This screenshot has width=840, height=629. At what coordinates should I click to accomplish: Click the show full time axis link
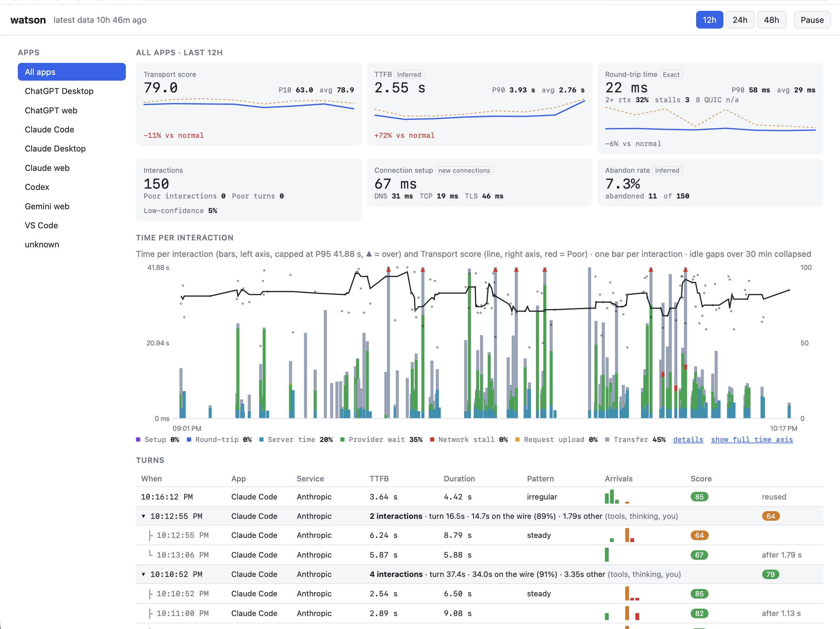751,439
